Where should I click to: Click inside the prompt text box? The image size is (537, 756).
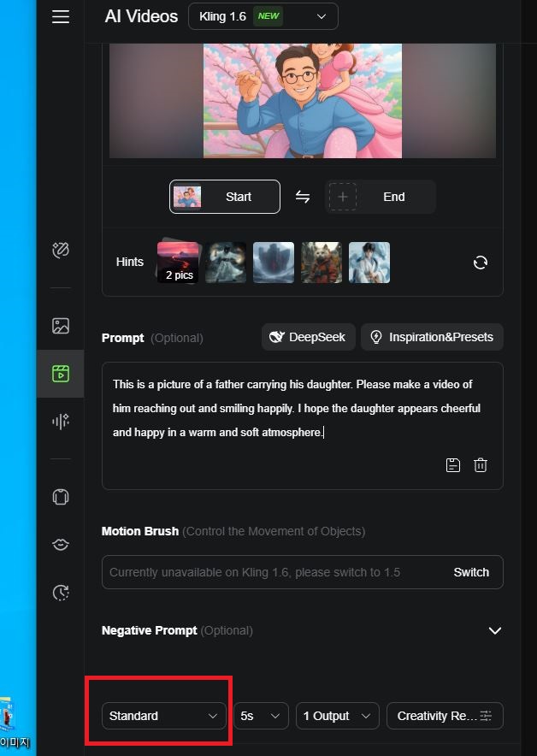coord(302,426)
